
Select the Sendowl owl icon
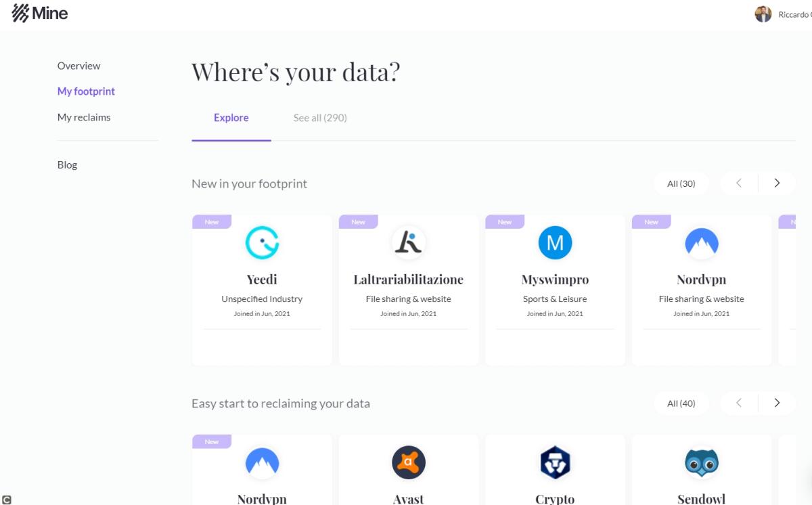tap(701, 463)
